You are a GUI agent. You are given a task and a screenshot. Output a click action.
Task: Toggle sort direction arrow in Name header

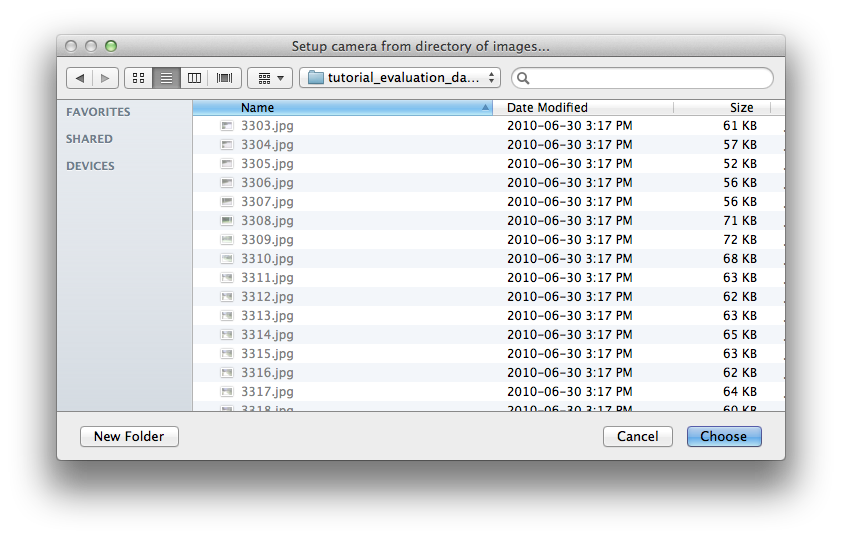(x=485, y=108)
